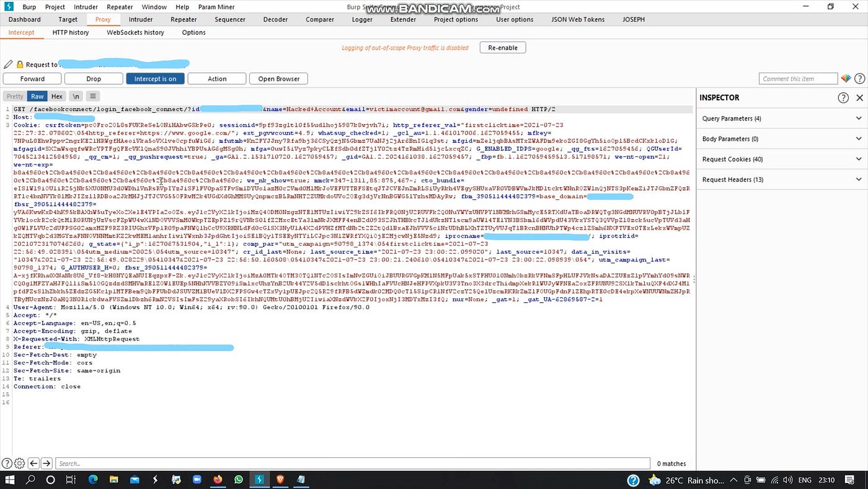Click the Burp Suite logo icon in title bar

[x=7, y=7]
